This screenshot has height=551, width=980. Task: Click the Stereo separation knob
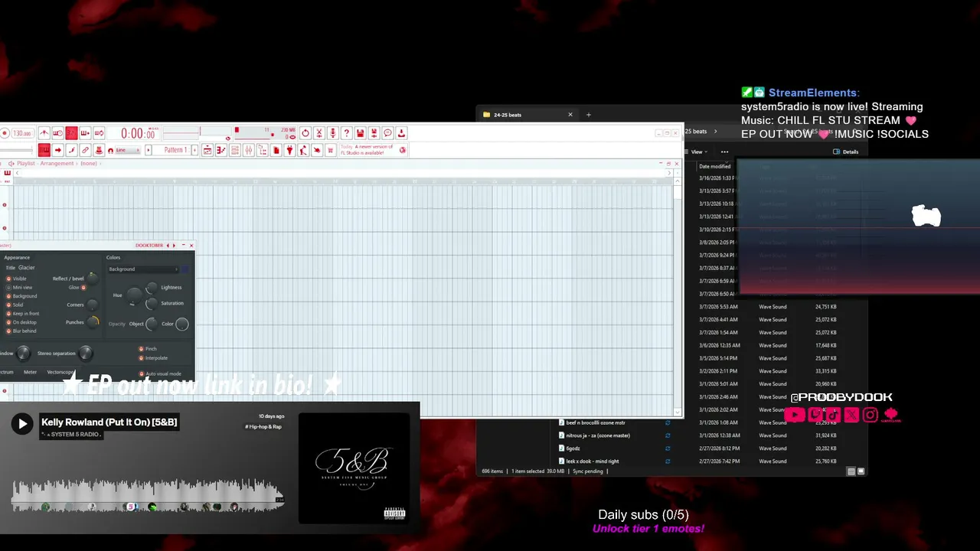86,353
